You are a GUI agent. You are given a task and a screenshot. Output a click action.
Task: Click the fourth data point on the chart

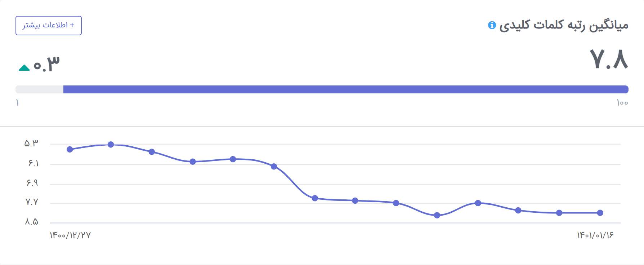pyautogui.click(x=193, y=162)
